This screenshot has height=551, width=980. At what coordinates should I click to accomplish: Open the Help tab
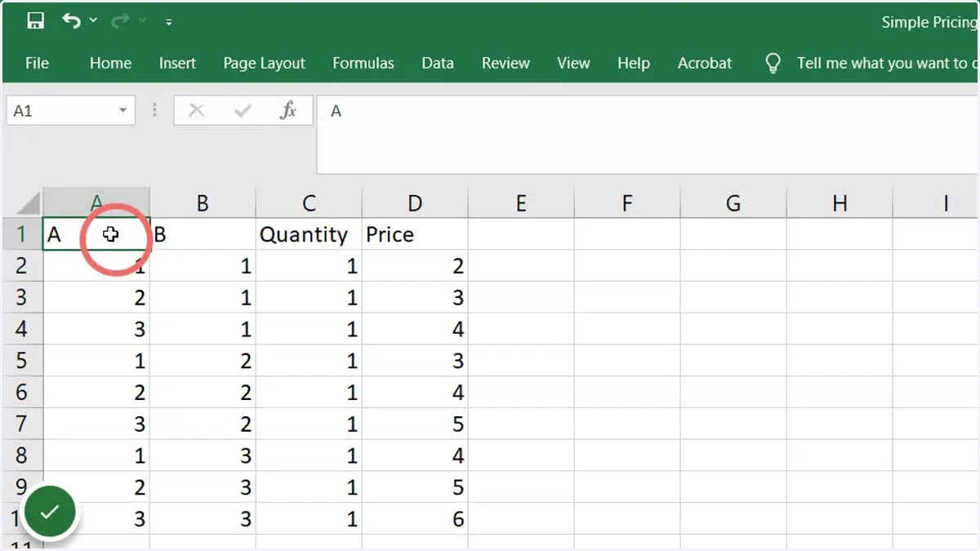(x=634, y=63)
